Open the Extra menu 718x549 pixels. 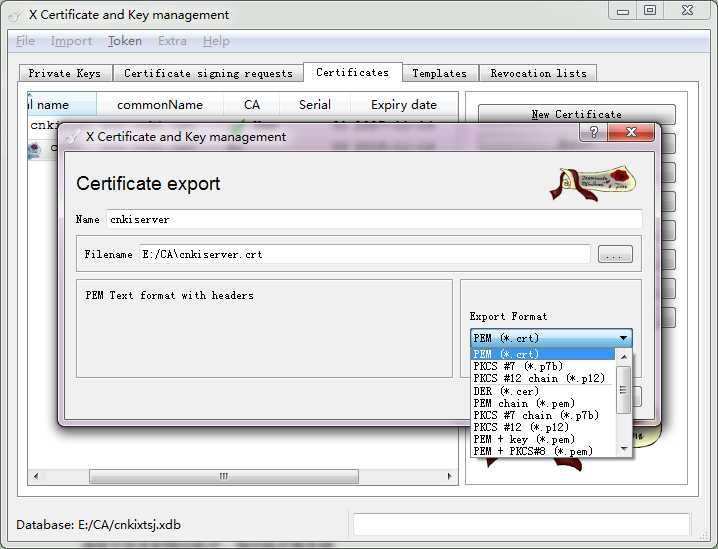point(172,41)
